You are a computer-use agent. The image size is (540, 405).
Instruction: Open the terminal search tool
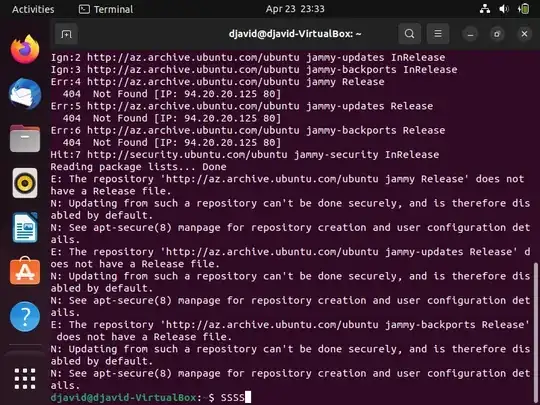pyautogui.click(x=409, y=34)
